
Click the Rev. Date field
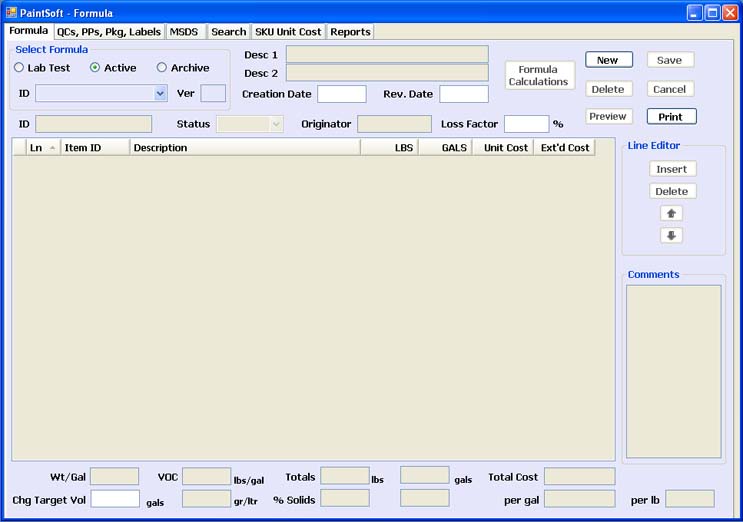(463, 94)
